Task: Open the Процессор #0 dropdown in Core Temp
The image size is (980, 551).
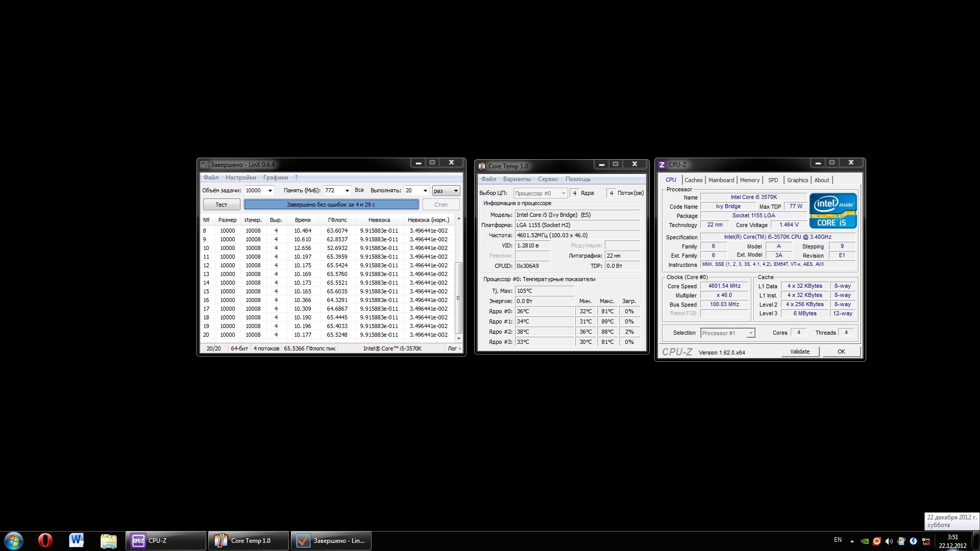Action: [x=541, y=193]
